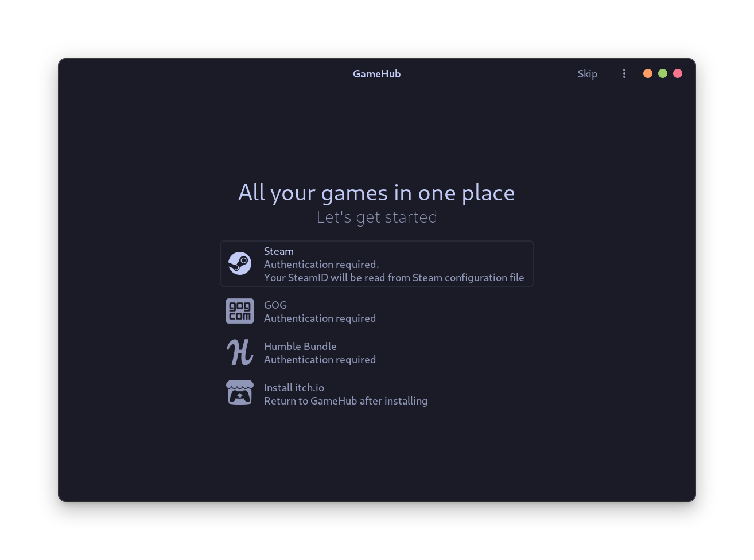
Task: Click the GameHub title in the headerbar
Action: click(x=376, y=73)
